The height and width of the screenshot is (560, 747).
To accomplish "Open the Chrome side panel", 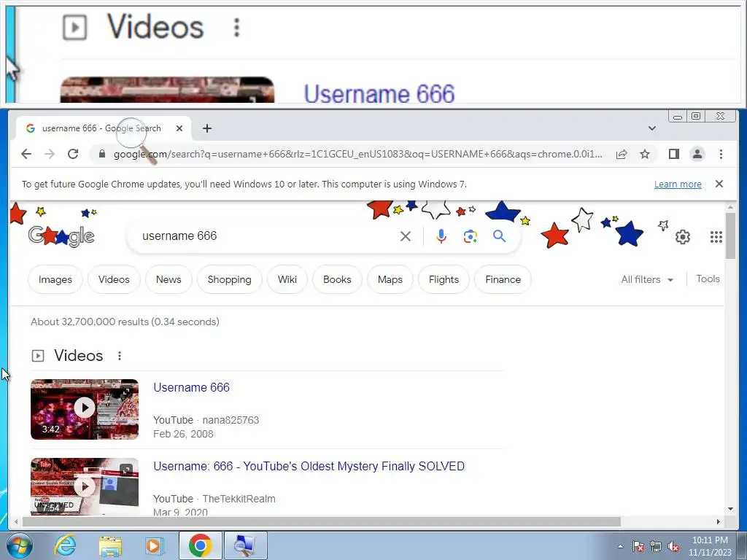I will point(673,154).
